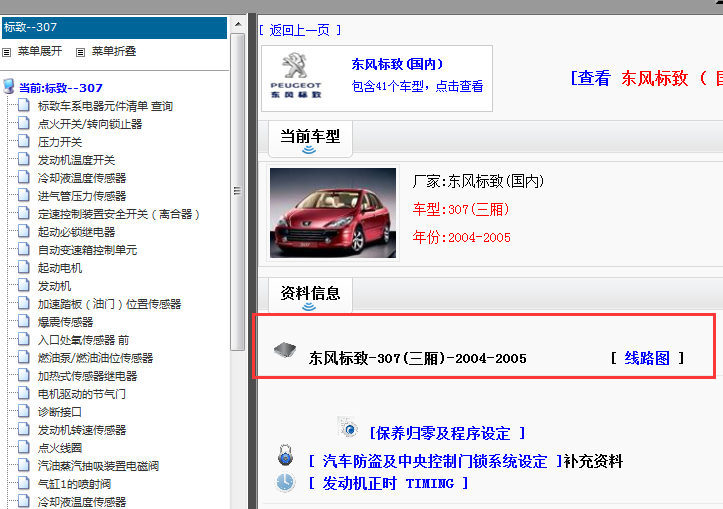Open 点火线圈 entry
The height and width of the screenshot is (509, 723).
coord(60,448)
